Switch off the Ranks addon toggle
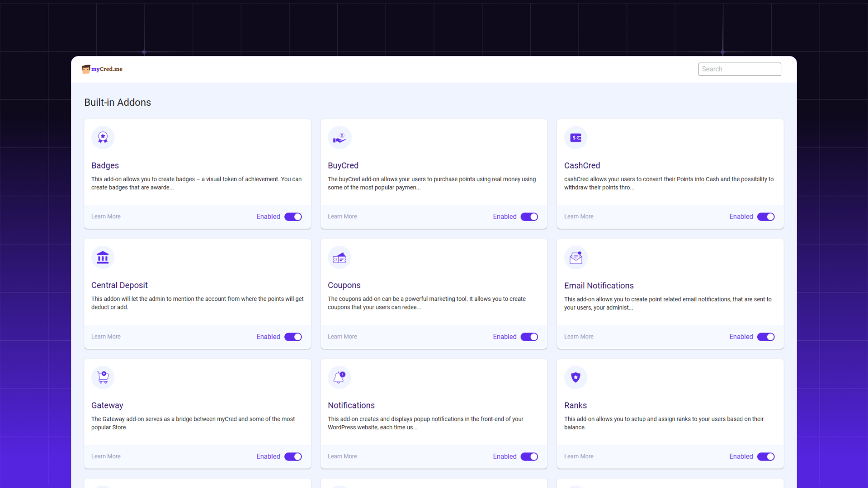Screen dimensions: 868x488 click(x=765, y=457)
